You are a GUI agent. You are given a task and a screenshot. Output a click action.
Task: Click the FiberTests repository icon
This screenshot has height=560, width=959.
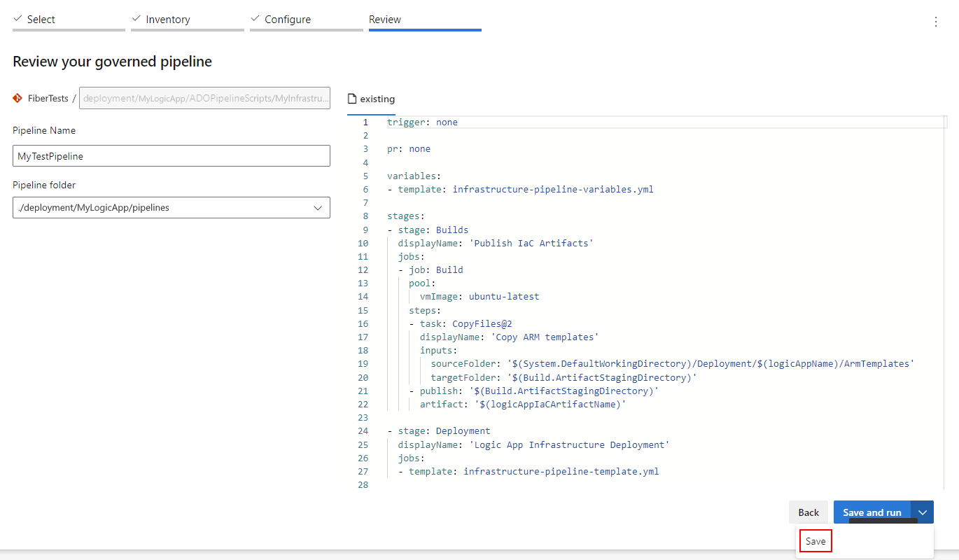click(17, 99)
